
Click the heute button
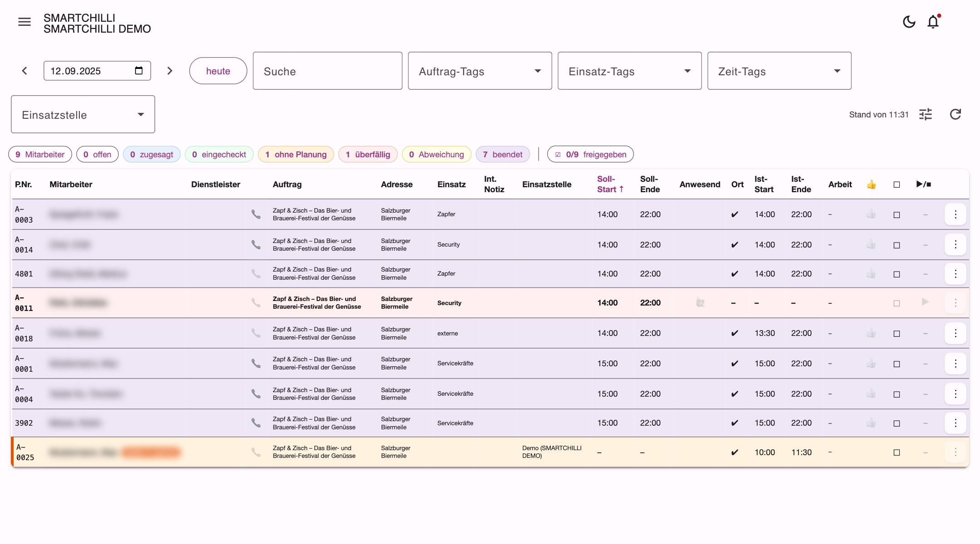click(218, 71)
